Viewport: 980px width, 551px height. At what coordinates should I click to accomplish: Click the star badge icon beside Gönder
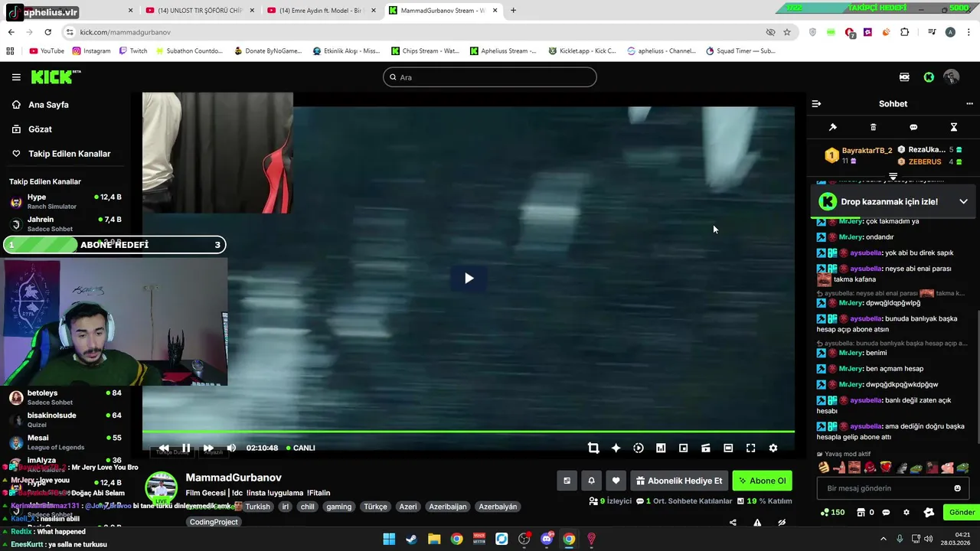point(929,513)
